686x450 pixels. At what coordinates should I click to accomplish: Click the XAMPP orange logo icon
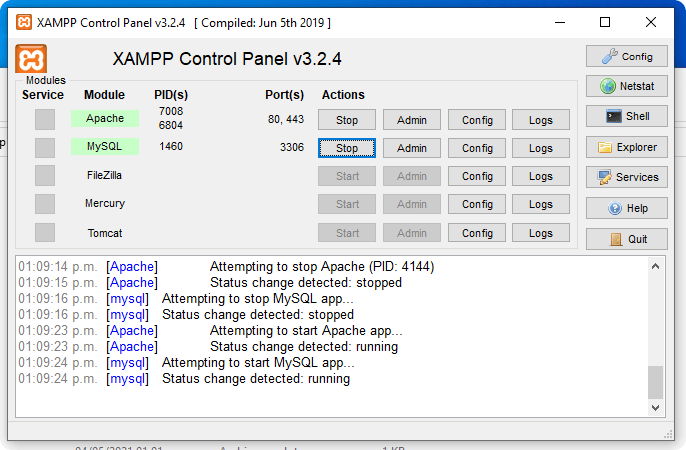point(32,59)
